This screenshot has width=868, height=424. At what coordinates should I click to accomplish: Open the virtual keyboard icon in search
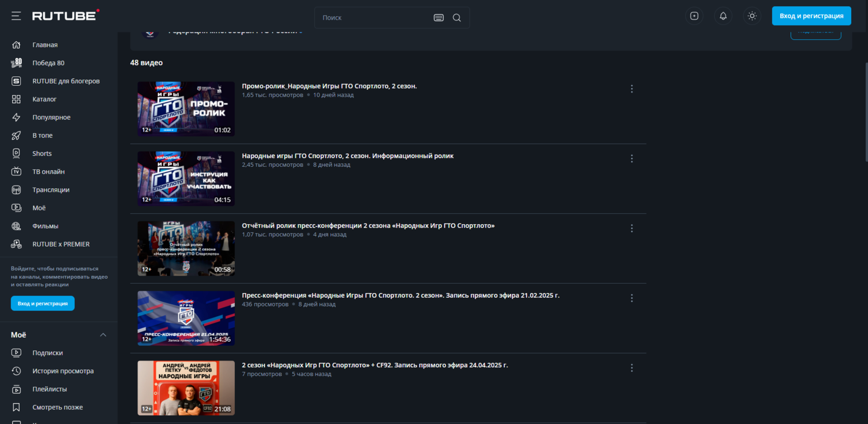(439, 17)
